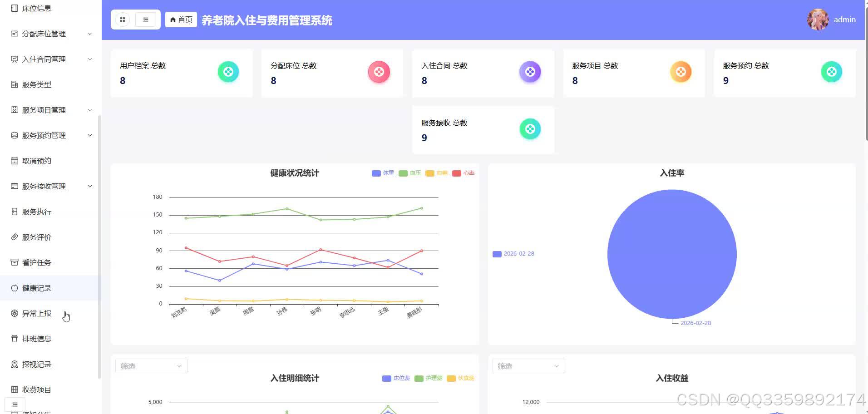Toggle 2026-02-28 legend in 入住率 chart

[x=513, y=254]
